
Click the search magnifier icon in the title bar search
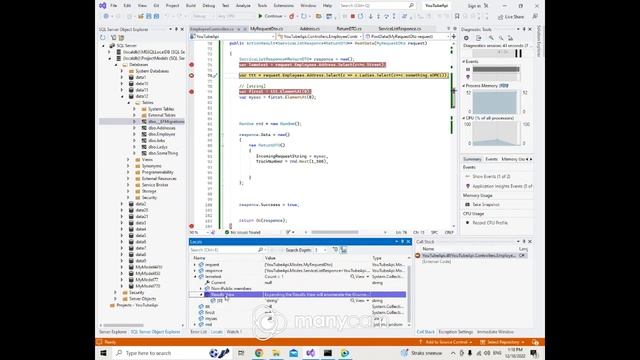click(x=411, y=6)
